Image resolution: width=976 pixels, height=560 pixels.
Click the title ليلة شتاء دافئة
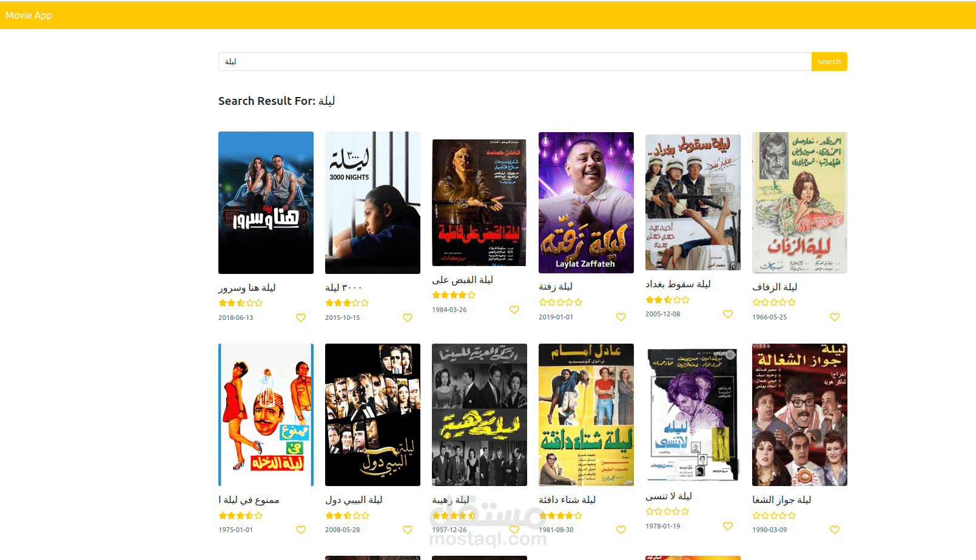click(567, 499)
